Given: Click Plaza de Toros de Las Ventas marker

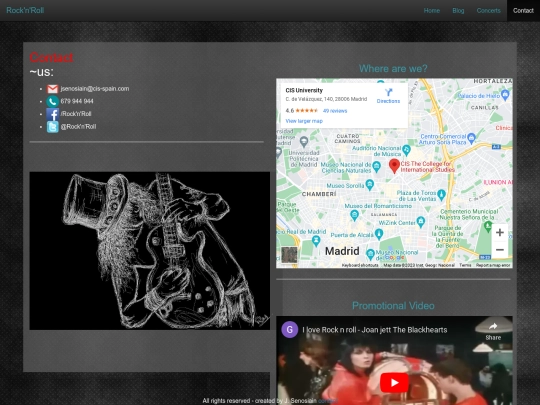Looking at the screenshot, I should click(x=441, y=195).
